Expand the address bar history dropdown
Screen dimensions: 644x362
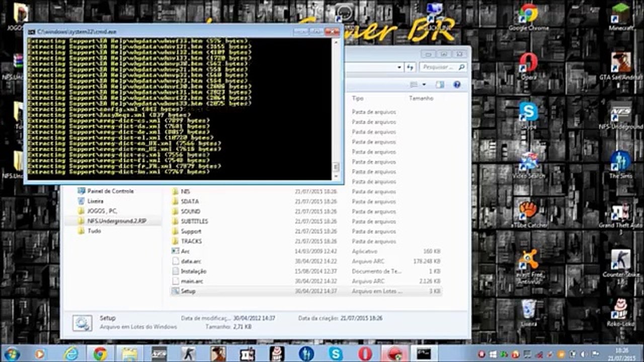coord(399,67)
